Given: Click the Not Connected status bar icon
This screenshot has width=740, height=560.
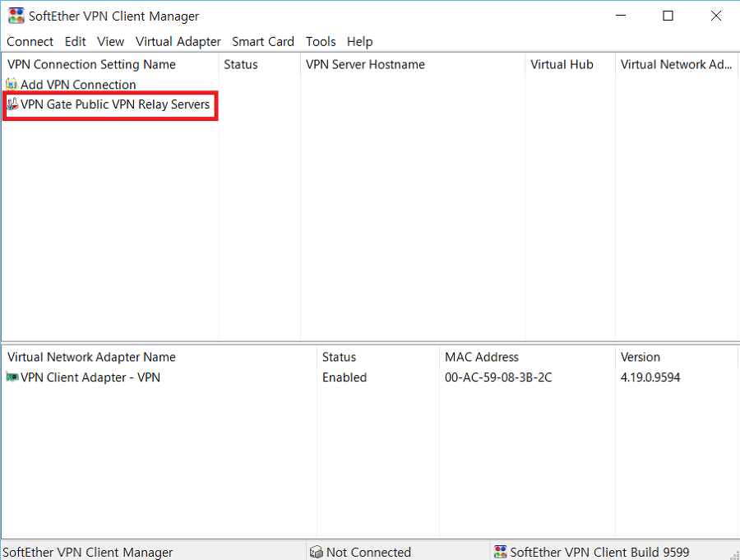Looking at the screenshot, I should pyautogui.click(x=316, y=552).
